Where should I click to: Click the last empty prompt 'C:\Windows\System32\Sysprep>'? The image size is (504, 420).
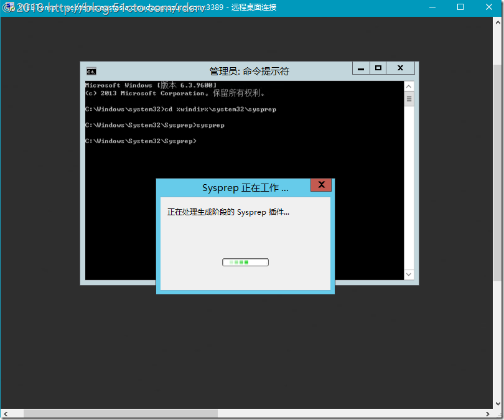tap(141, 141)
